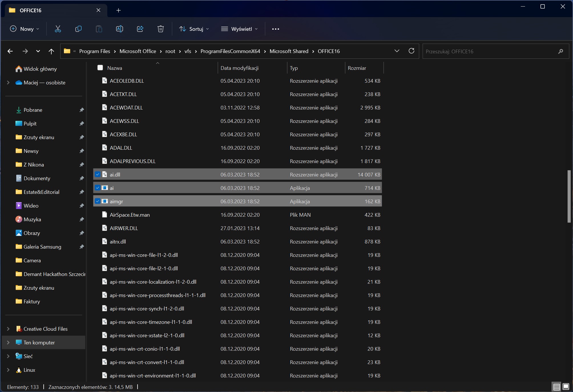Click Microsoft Office breadcrumb segment
573x392 pixels.
point(138,51)
